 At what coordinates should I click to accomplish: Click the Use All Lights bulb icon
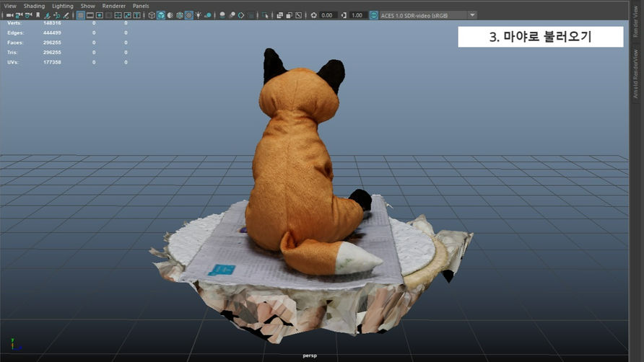[x=198, y=15]
